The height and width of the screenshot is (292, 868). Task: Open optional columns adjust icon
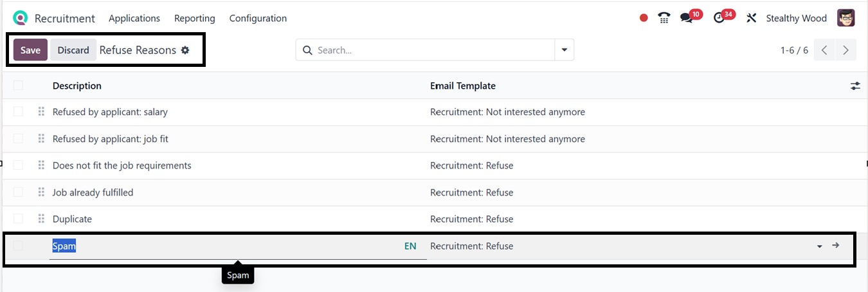click(855, 86)
